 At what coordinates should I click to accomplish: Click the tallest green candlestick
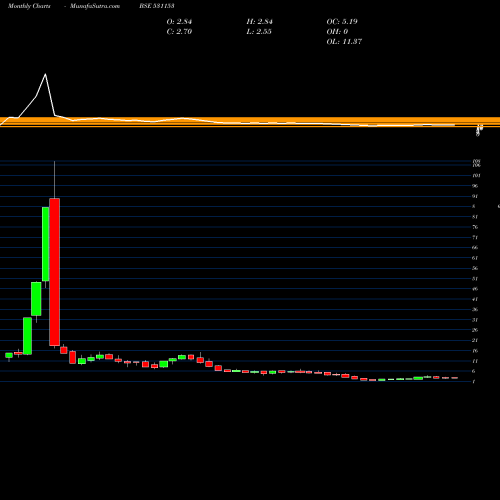(x=46, y=244)
